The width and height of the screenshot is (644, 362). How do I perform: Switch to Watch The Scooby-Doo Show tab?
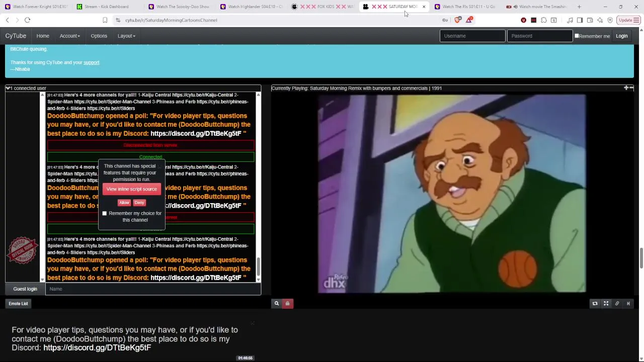pyautogui.click(x=180, y=7)
